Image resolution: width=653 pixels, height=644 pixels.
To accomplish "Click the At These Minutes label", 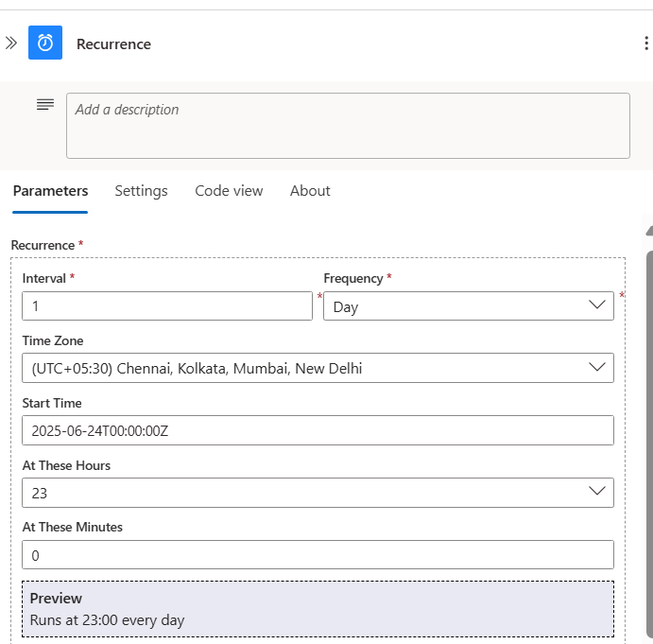I will click(x=73, y=527).
